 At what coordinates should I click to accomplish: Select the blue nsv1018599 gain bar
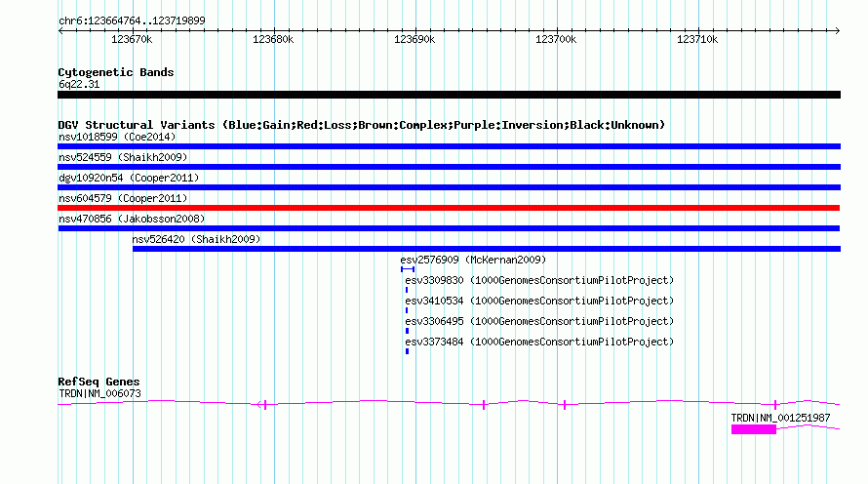pyautogui.click(x=449, y=146)
